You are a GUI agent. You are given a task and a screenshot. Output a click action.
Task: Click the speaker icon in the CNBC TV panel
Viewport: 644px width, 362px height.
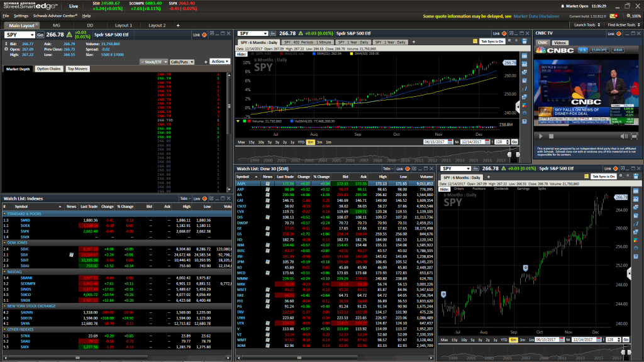(623, 136)
